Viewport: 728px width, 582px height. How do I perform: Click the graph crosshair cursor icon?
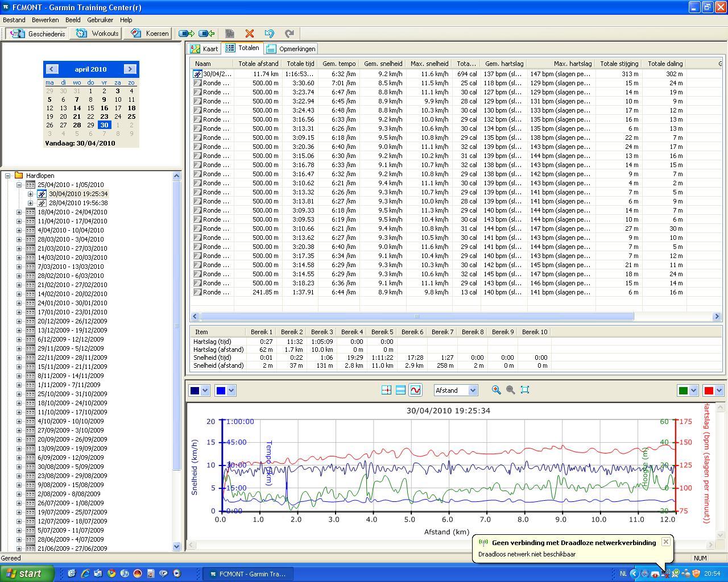pos(387,390)
